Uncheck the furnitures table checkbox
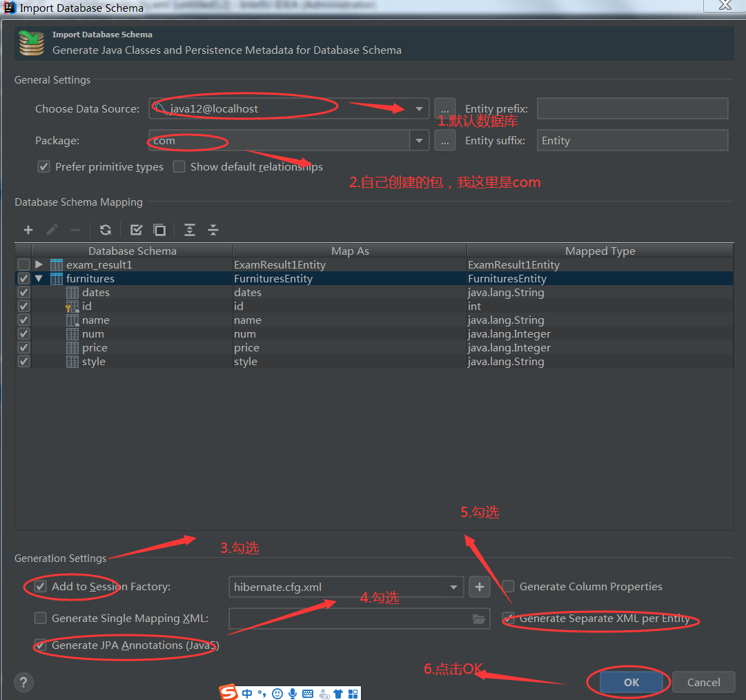 point(23,278)
